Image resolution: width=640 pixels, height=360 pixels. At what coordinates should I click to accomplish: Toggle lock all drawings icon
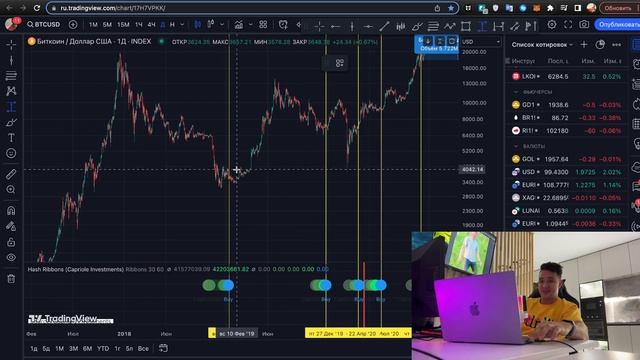click(11, 242)
